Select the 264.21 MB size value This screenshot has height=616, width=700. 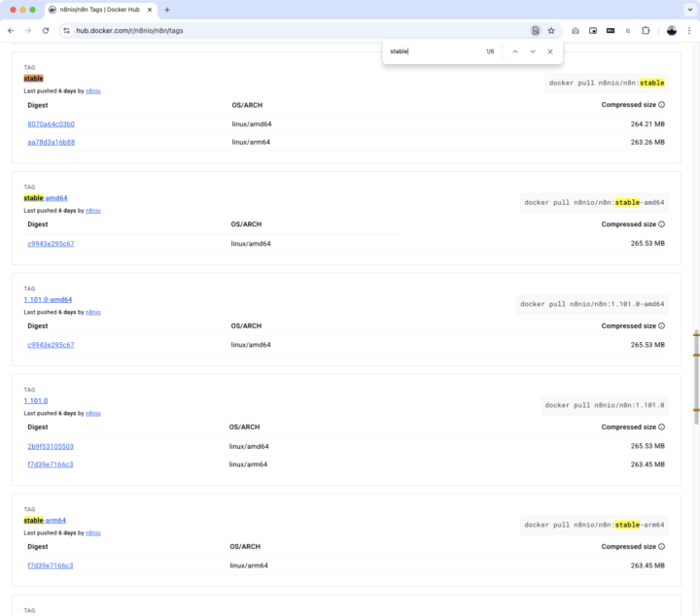647,124
